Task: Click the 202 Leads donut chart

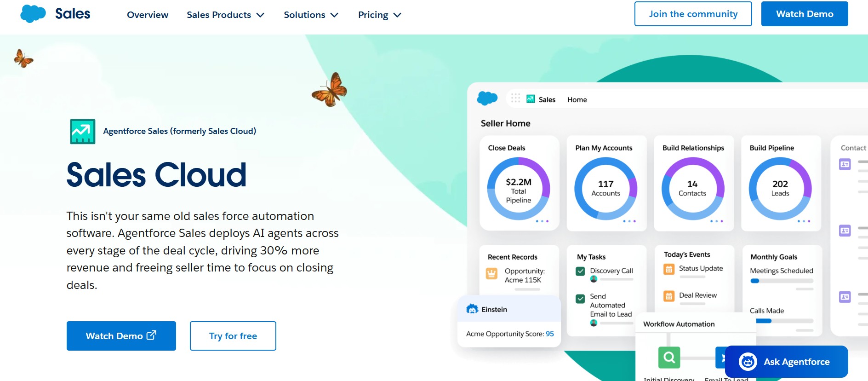Action: point(780,189)
